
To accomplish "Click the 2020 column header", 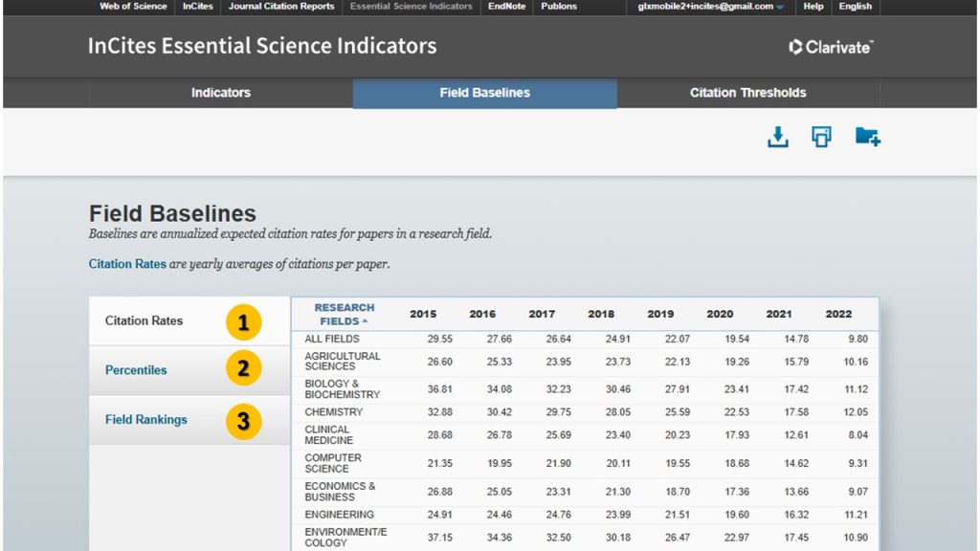I will coord(720,314).
